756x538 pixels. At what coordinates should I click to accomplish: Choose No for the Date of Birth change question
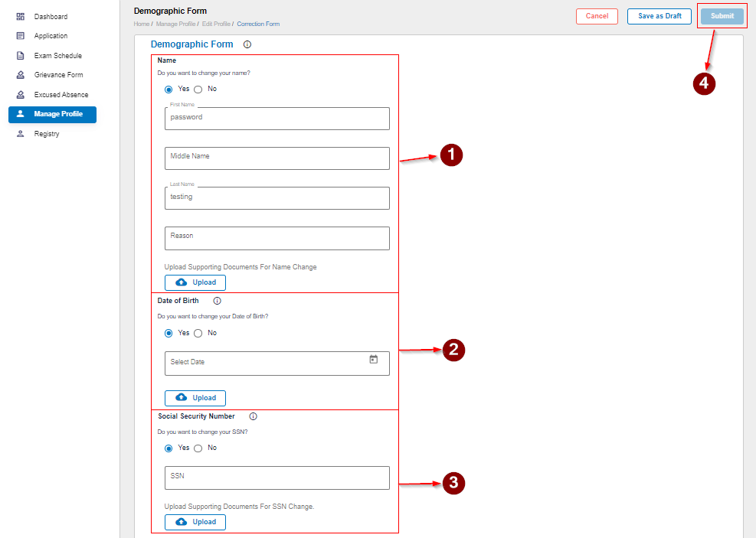198,332
